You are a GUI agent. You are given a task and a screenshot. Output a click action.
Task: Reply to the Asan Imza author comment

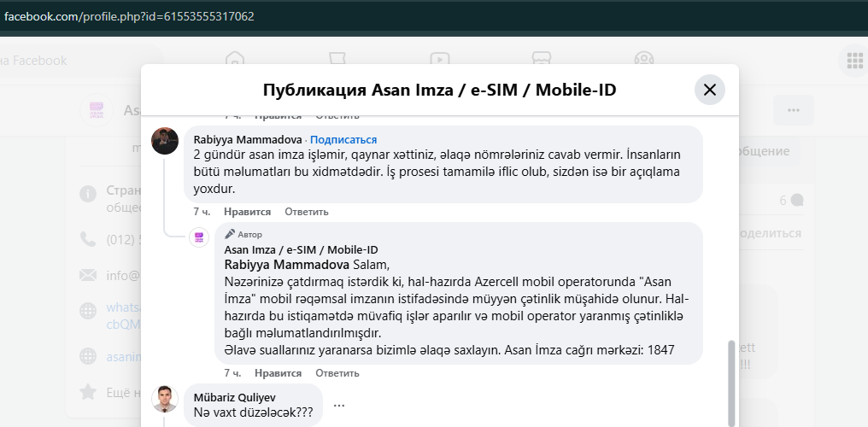tap(337, 373)
